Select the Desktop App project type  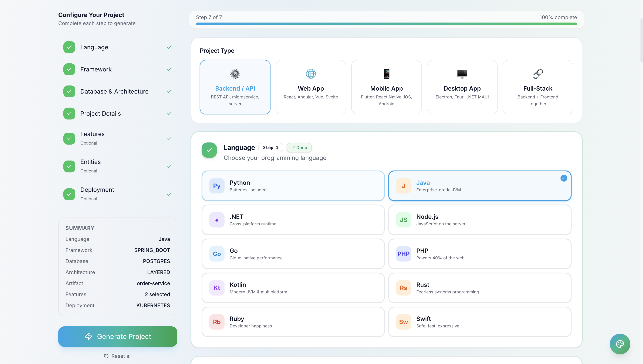pos(462,87)
